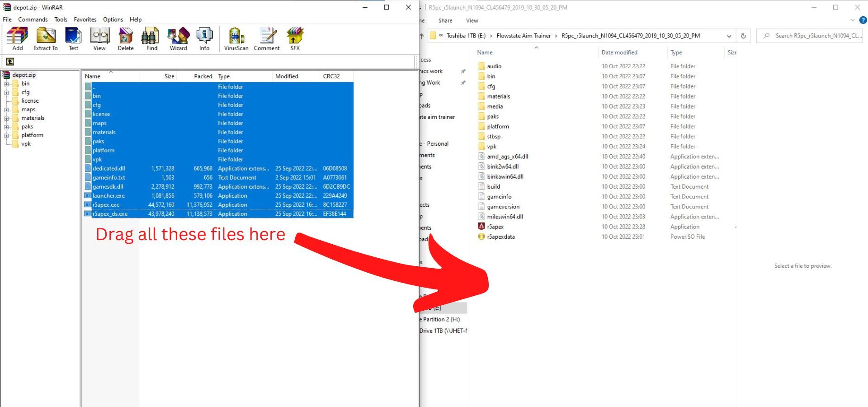
Task: Click the amd_ags_x64.dll file icon
Action: pyautogui.click(x=481, y=156)
